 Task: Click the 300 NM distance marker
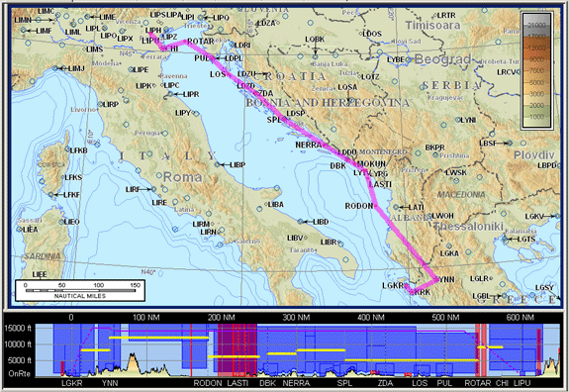(296, 318)
